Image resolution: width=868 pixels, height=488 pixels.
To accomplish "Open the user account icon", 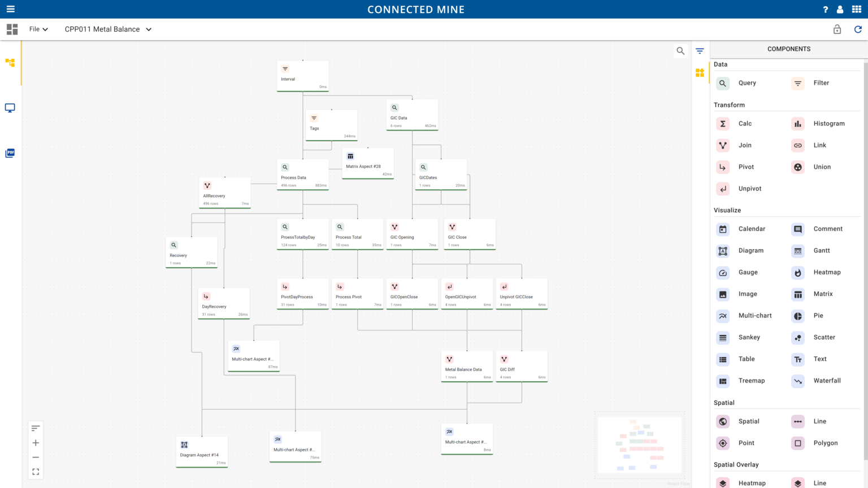I will (840, 10).
